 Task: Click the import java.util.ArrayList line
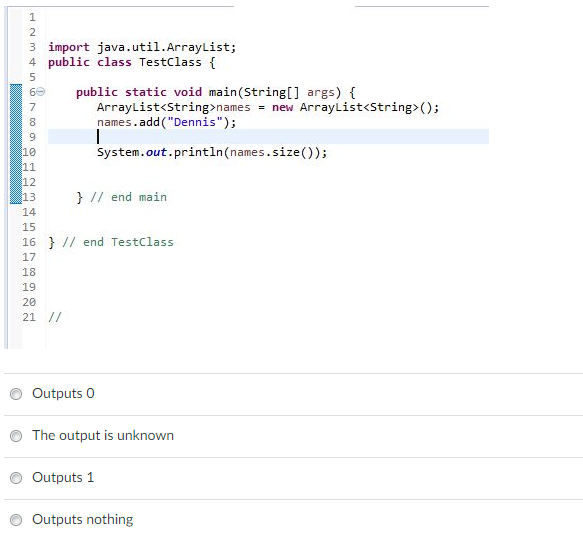[142, 47]
